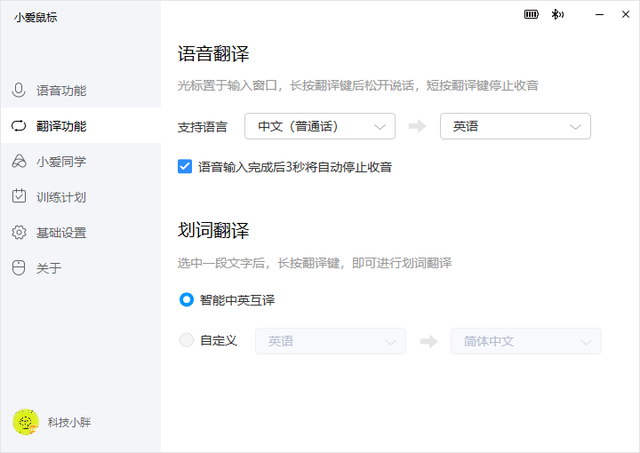Click the mouse icon beside 关于

click(19, 268)
